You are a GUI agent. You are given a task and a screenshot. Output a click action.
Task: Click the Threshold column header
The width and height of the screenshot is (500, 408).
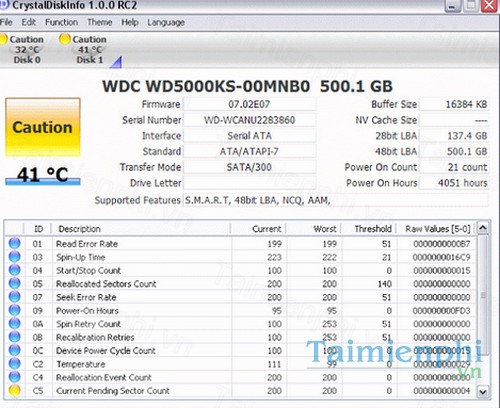point(368,229)
